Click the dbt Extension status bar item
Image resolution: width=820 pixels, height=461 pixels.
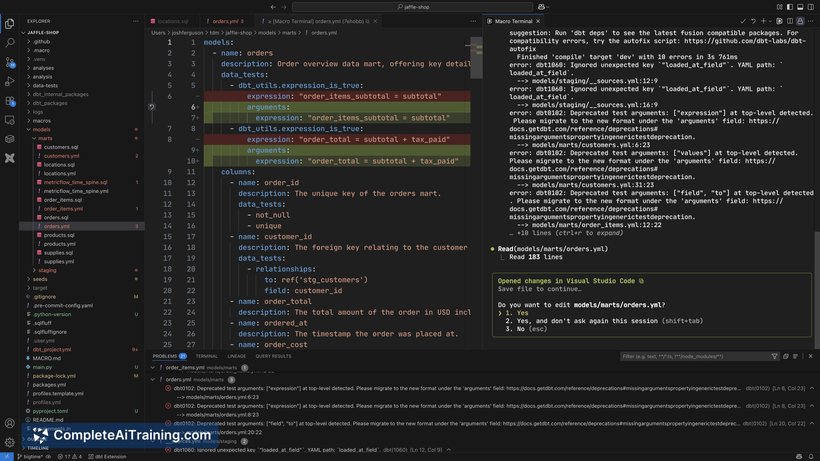click(107, 457)
